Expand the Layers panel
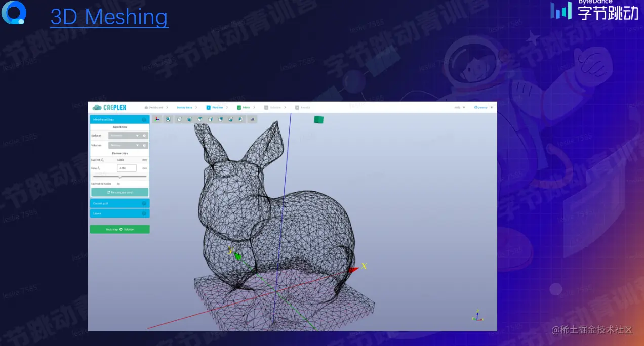This screenshot has height=346, width=644. tap(119, 213)
